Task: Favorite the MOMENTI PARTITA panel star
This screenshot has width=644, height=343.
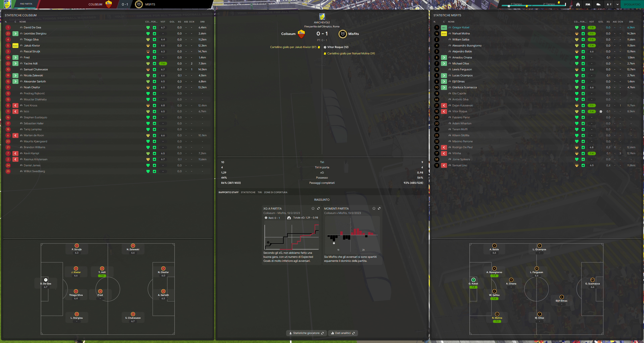Action: tap(374, 208)
